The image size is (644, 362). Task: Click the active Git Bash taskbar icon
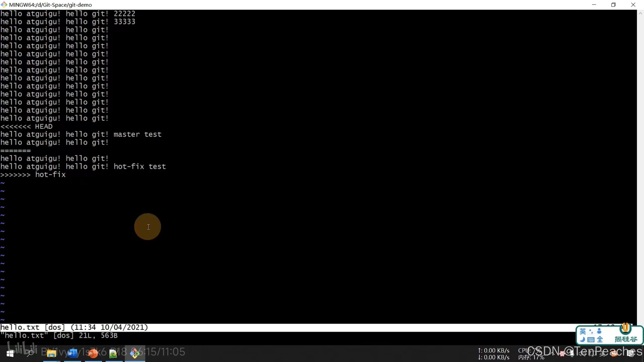pyautogui.click(x=135, y=354)
